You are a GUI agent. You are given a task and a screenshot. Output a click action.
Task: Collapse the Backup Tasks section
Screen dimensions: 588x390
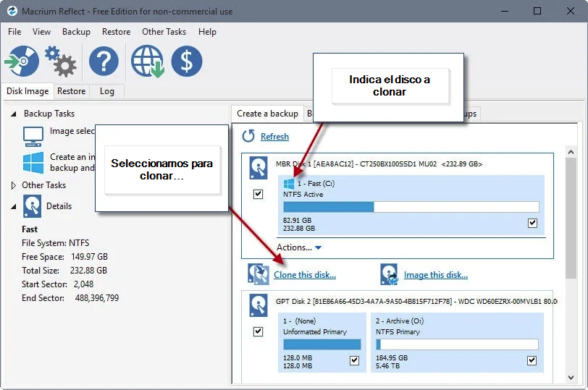point(14,114)
